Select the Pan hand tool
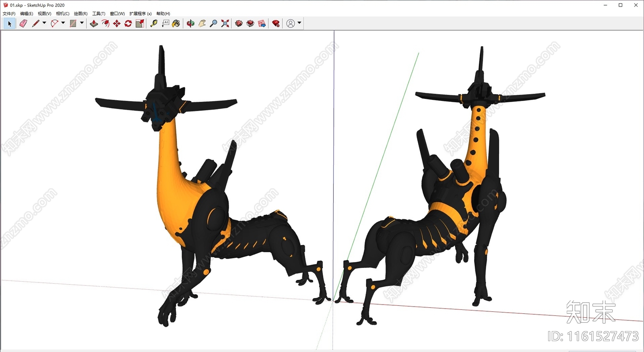The image size is (644, 352). [202, 24]
